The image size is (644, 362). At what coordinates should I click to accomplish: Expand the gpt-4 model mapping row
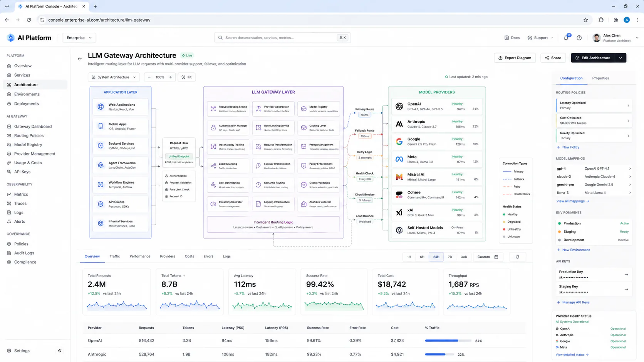pyautogui.click(x=594, y=168)
